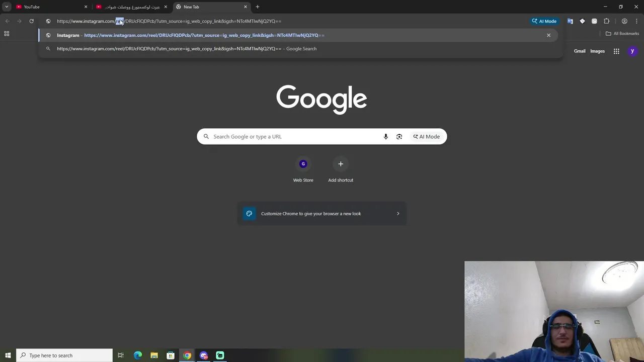The width and height of the screenshot is (644, 362).
Task: Reload the current page
Action: click(31, 21)
